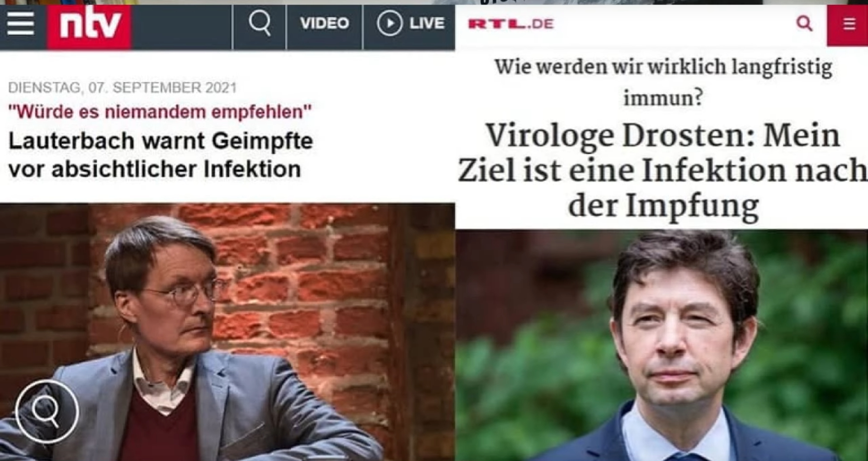The height and width of the screenshot is (461, 868).
Task: Start the ntv LIVE stream
Action: [x=410, y=24]
